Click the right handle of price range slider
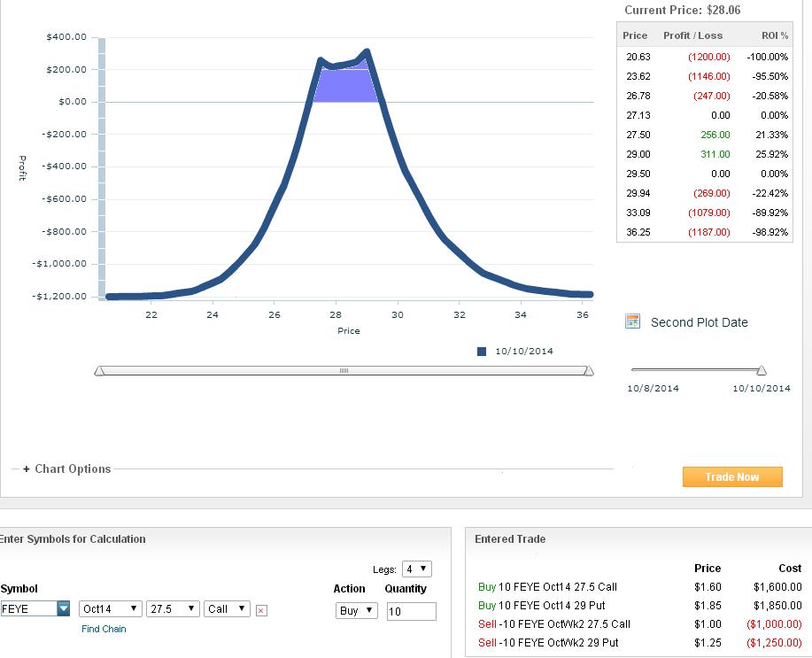812x658 pixels. (x=589, y=371)
